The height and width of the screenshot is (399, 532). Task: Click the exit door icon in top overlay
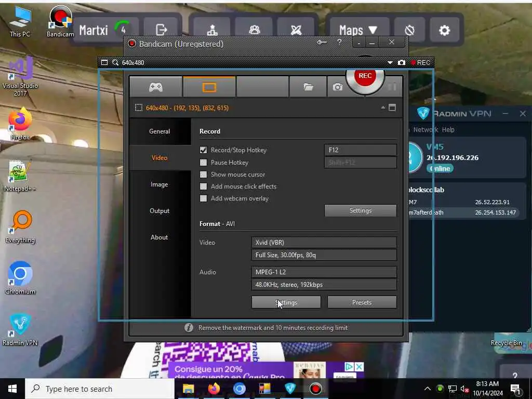point(161,30)
